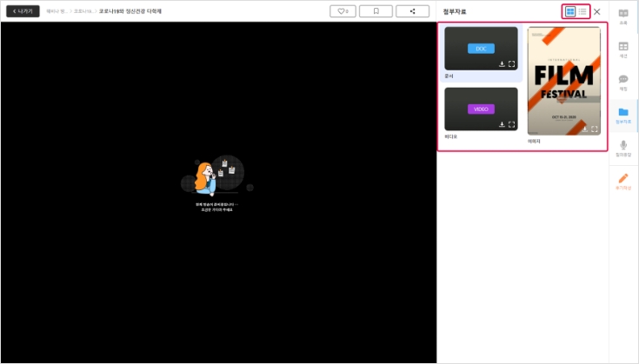The height and width of the screenshot is (364, 639).
Task: Expand the DOC attachment to fullscreen
Action: point(512,64)
